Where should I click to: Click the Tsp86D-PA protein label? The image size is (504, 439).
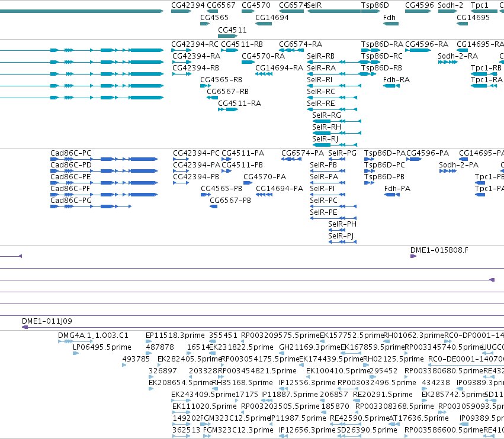coord(385,153)
